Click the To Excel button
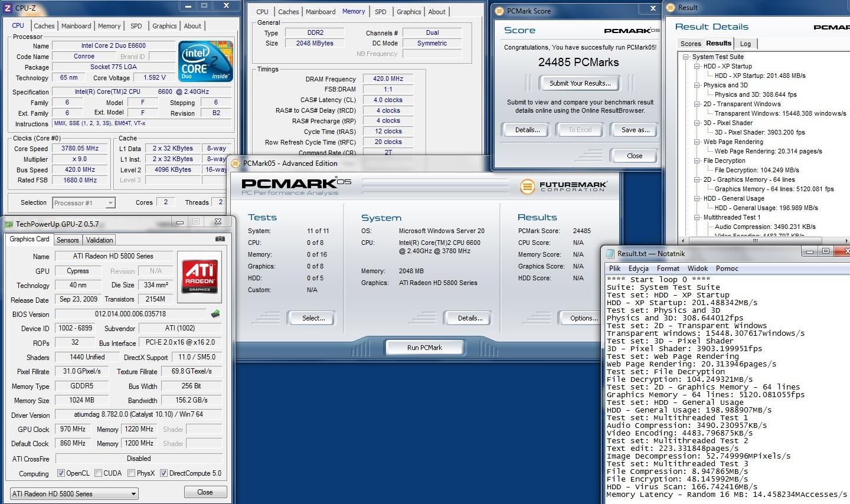850x504 pixels. pos(580,130)
